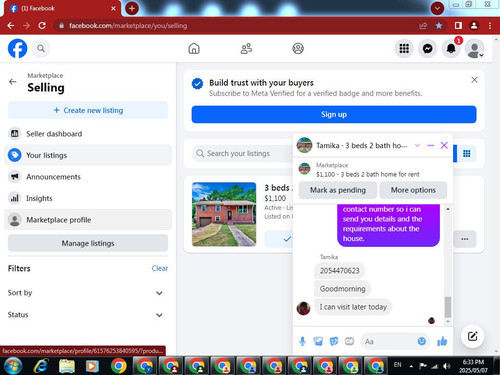
Task: Open Insights in sidebar
Action: tap(88, 198)
